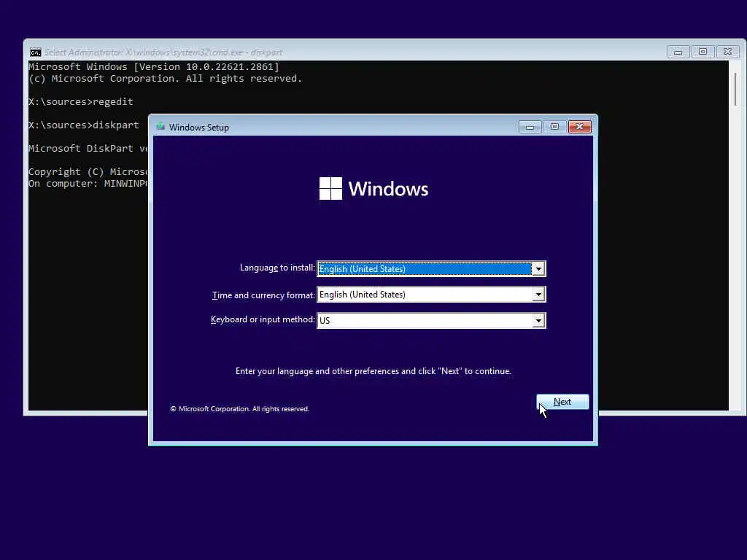Click the 'On computer: MINWINPC' line in command prompt
The height and width of the screenshot is (560, 747).
88,184
